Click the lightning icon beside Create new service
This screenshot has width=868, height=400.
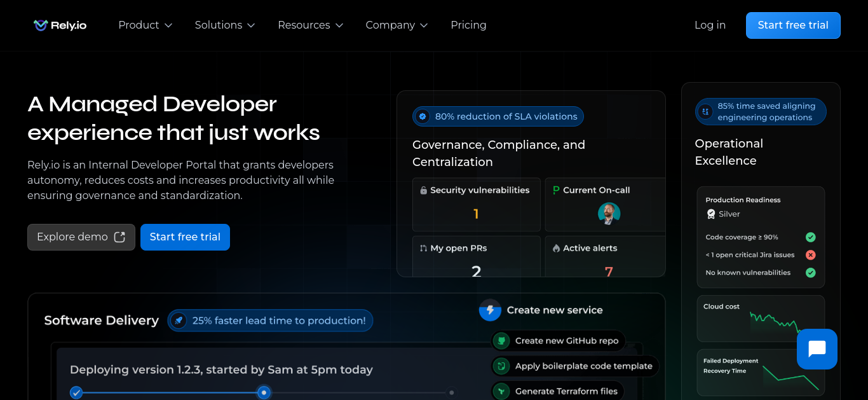pos(490,310)
